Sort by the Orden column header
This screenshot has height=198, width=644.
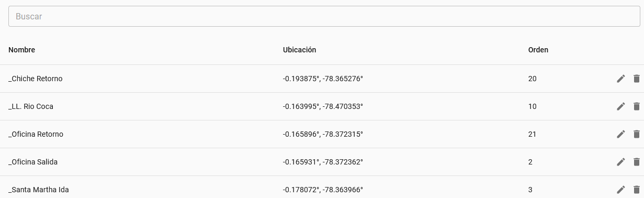click(538, 50)
